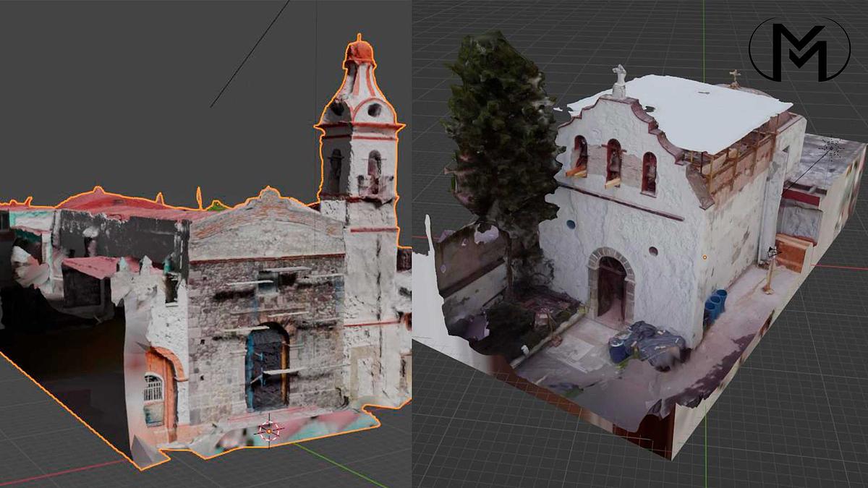The width and height of the screenshot is (868, 488).
Task: Click the small cross at the roof's rear
Action: [734, 77]
